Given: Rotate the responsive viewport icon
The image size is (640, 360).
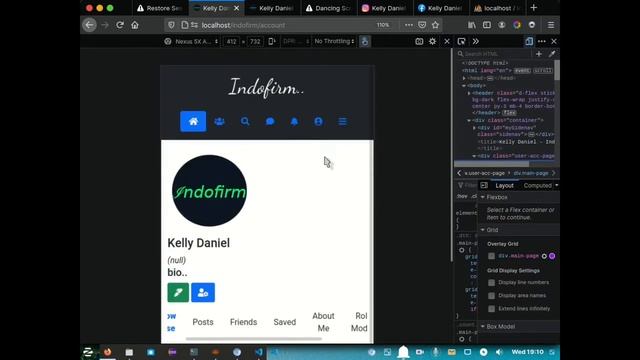Looking at the screenshot, I should [x=272, y=41].
